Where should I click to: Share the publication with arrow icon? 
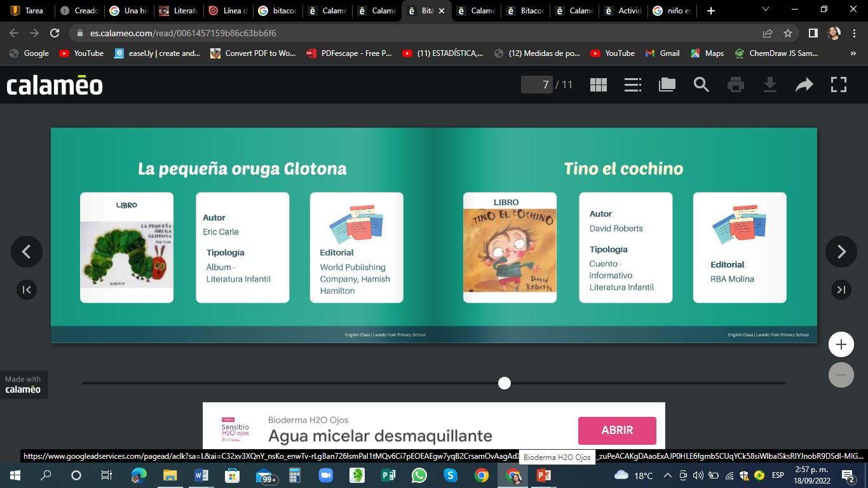[804, 85]
